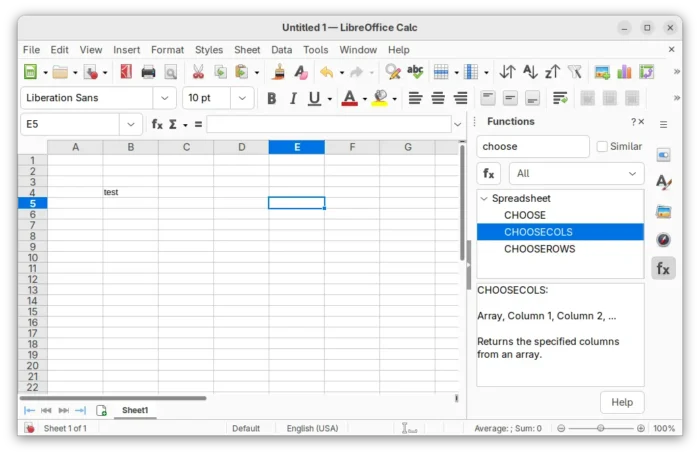Image resolution: width=700 pixels, height=455 pixels.
Task: Click the Sort Ascending icon
Action: 530,72
